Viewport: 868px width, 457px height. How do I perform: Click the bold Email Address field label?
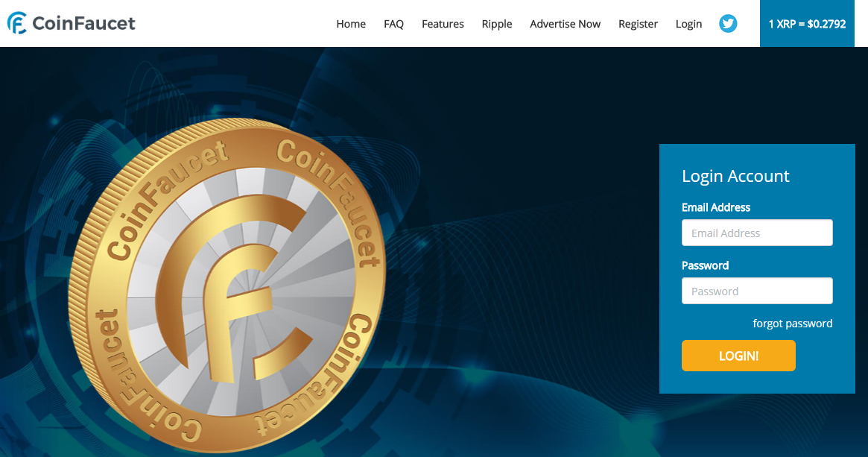click(716, 207)
